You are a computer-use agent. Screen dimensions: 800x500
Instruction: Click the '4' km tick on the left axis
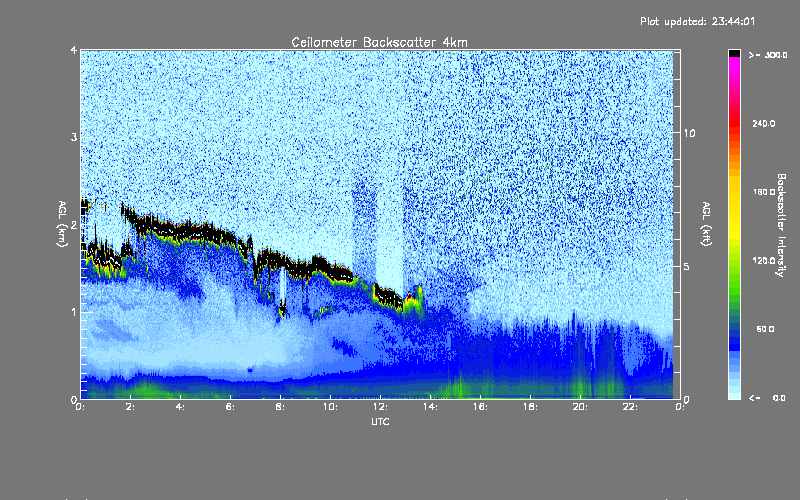click(74, 50)
